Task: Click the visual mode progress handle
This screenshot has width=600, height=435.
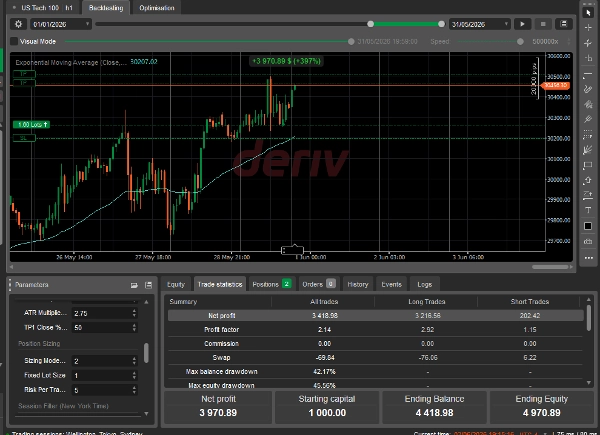Action: [x=351, y=41]
